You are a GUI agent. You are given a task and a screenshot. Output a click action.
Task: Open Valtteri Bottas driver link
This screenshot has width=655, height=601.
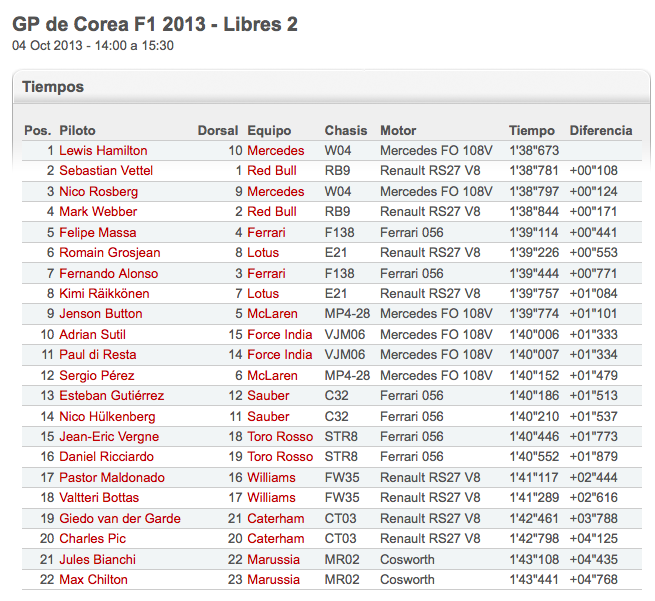click(x=99, y=497)
